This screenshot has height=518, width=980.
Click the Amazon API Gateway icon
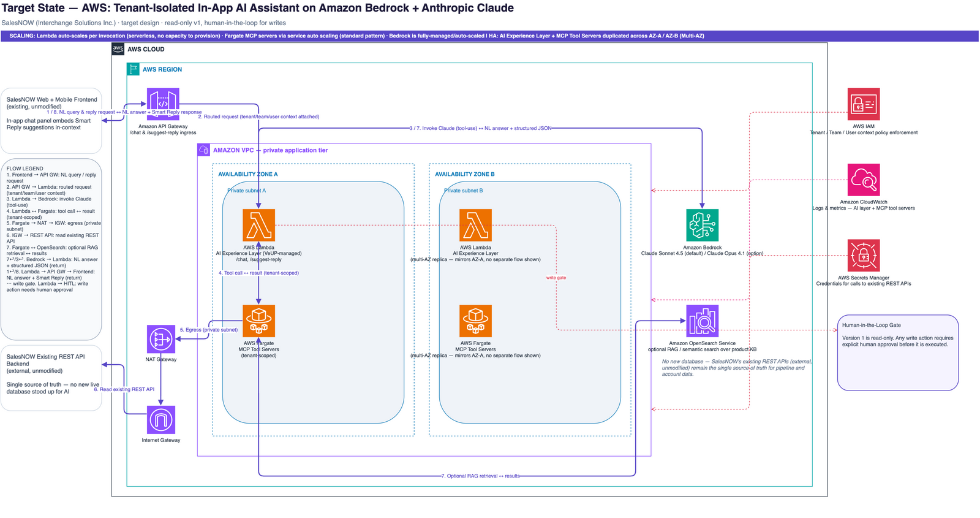[163, 104]
